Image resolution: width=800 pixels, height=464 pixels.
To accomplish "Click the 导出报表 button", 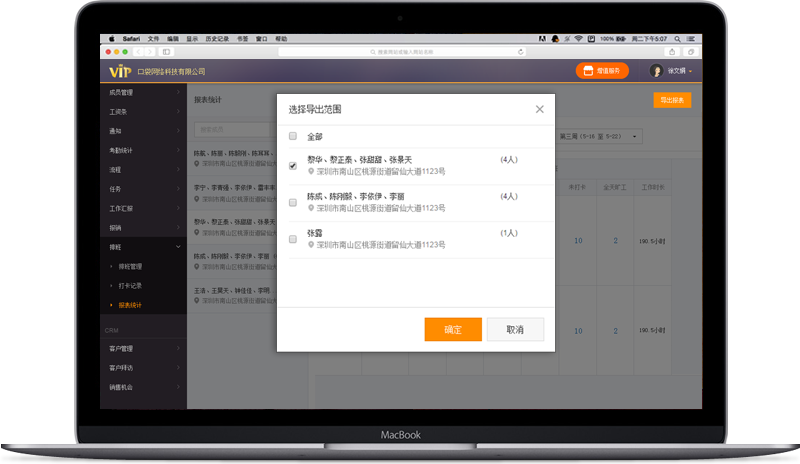I will click(x=672, y=100).
